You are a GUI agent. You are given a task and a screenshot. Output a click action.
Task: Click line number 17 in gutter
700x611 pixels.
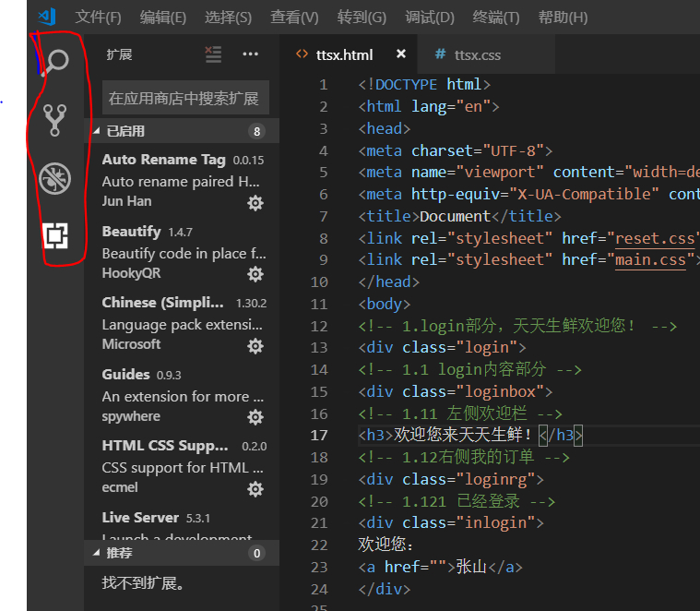(319, 435)
